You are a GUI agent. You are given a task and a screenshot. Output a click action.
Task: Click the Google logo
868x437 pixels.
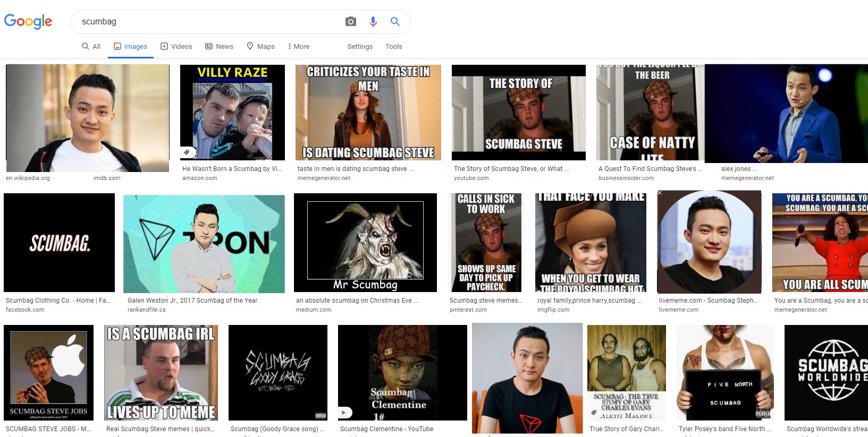(28, 21)
